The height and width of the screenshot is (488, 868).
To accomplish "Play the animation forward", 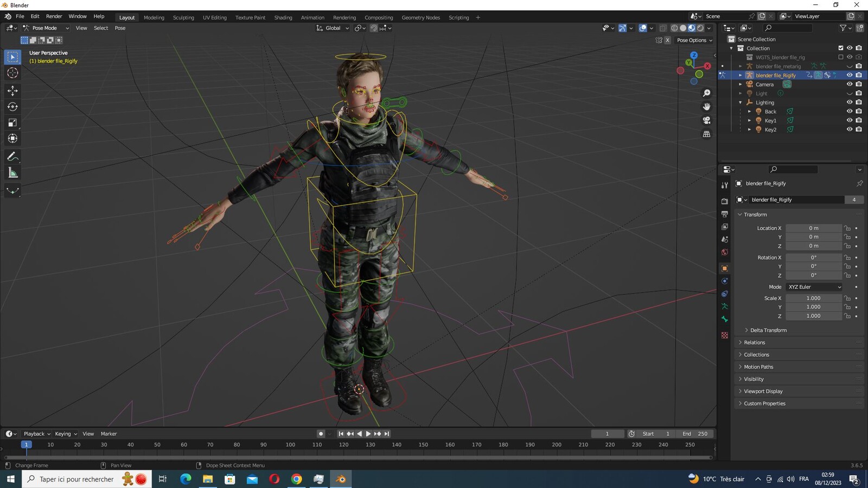I will coord(368,434).
